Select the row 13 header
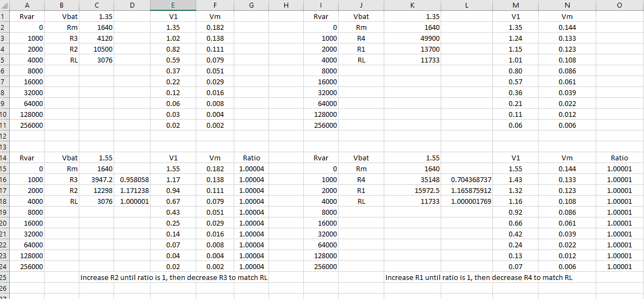This screenshot has height=299, width=644. (4, 147)
